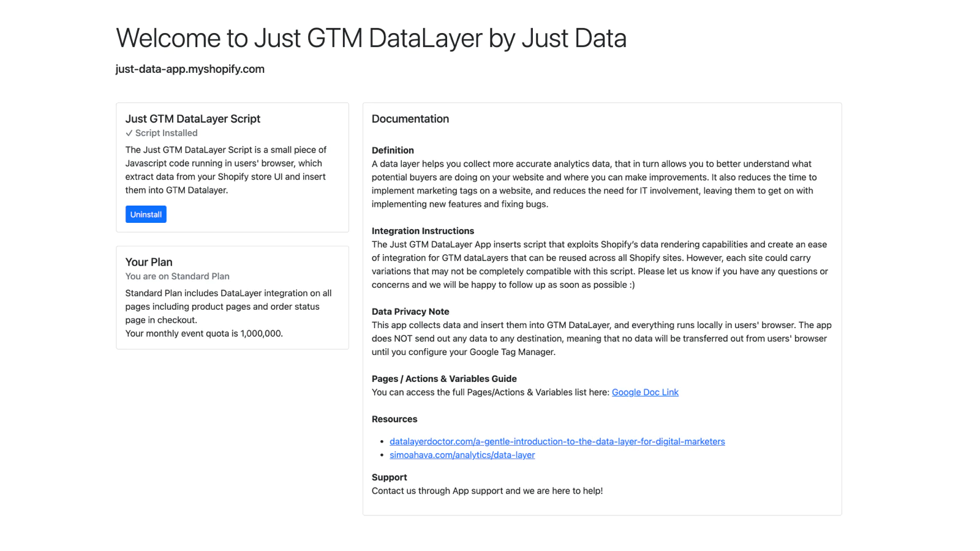980x551 pixels.
Task: Click the Documentation panel heading
Action: click(410, 119)
